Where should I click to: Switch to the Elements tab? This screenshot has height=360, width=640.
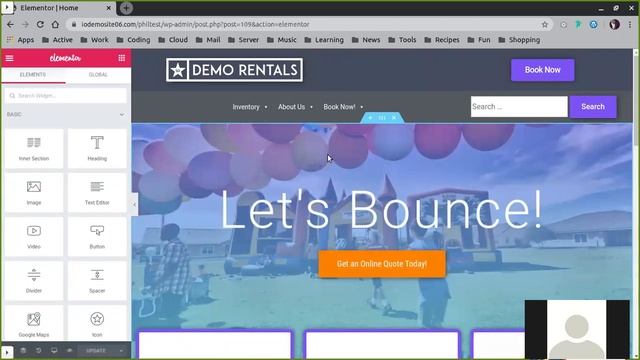point(33,75)
